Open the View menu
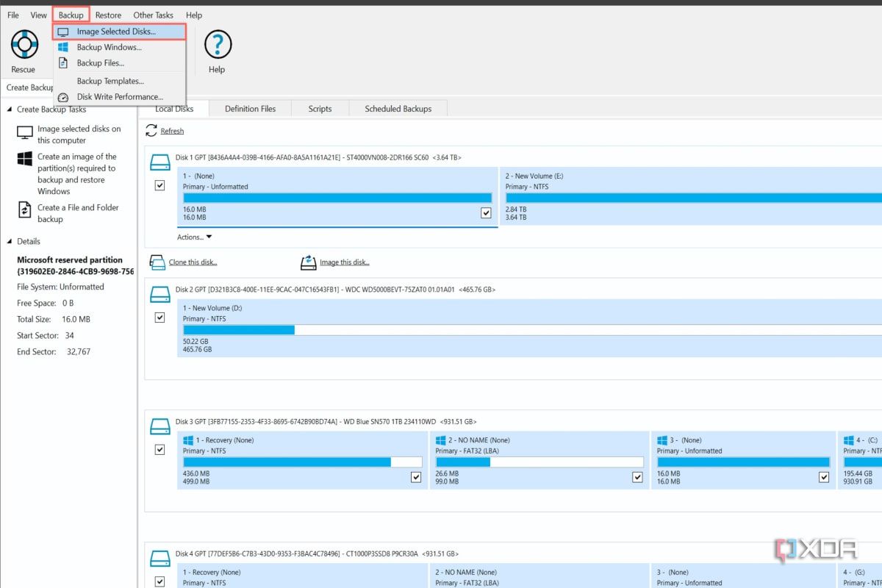Viewport: 882px width, 588px height. 38,15
